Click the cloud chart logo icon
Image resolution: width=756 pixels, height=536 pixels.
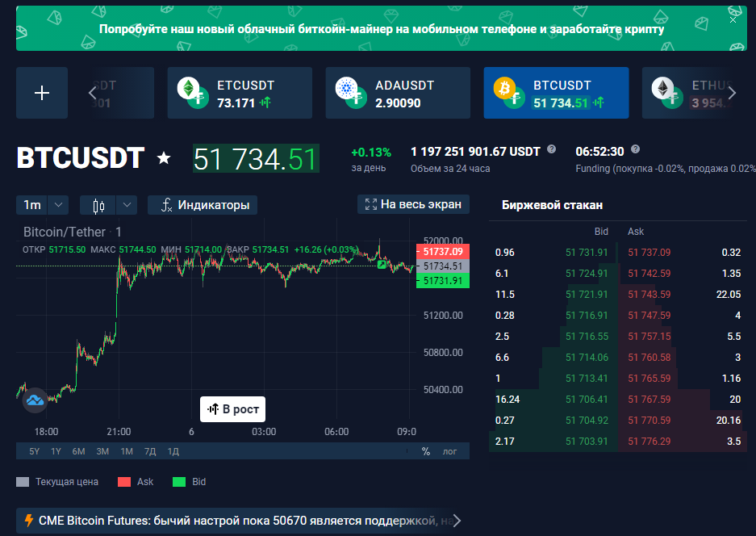[35, 400]
